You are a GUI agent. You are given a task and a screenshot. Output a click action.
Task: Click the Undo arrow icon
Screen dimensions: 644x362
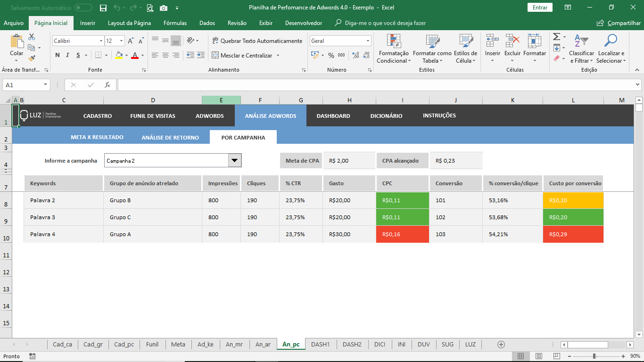(x=117, y=8)
